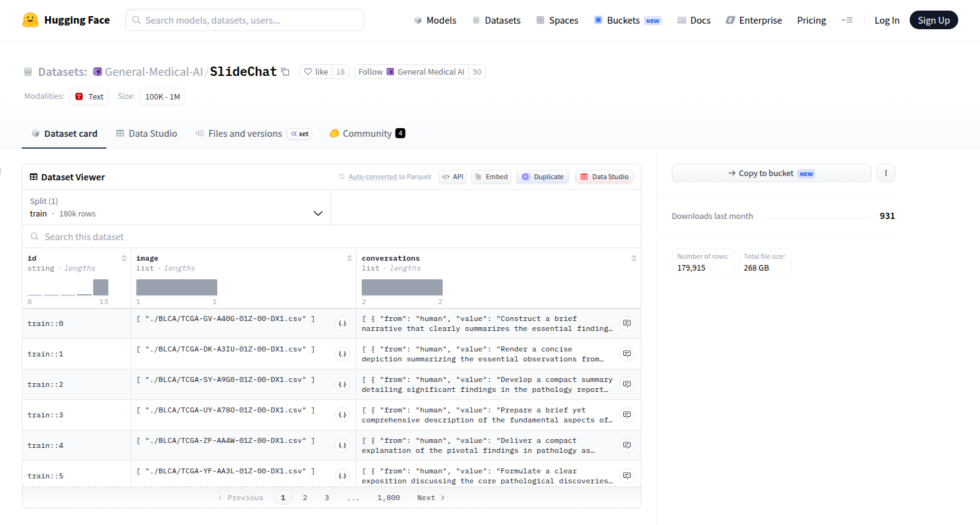Open the three-dot options menu beside Copy to bucket
The width and height of the screenshot is (980, 525).
point(885,173)
